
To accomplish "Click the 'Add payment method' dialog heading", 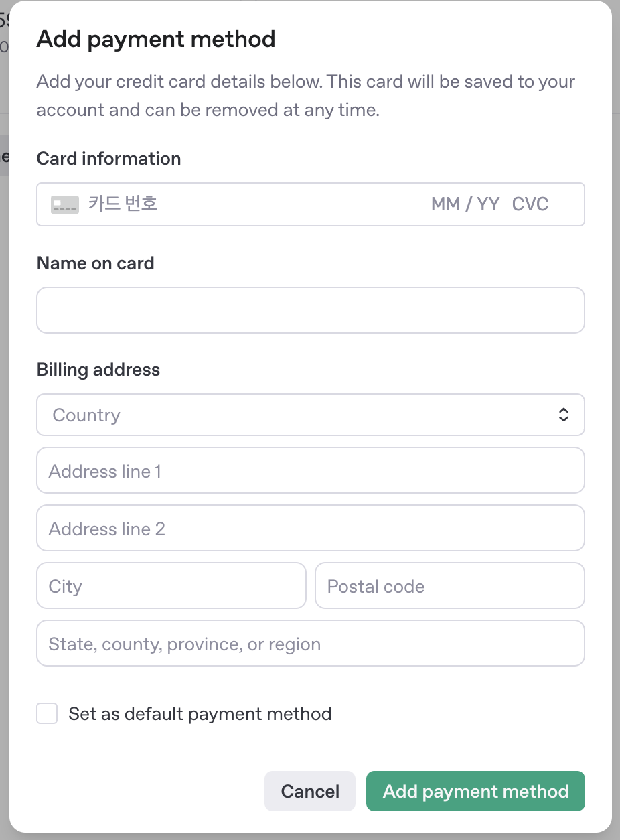I will (x=155, y=40).
